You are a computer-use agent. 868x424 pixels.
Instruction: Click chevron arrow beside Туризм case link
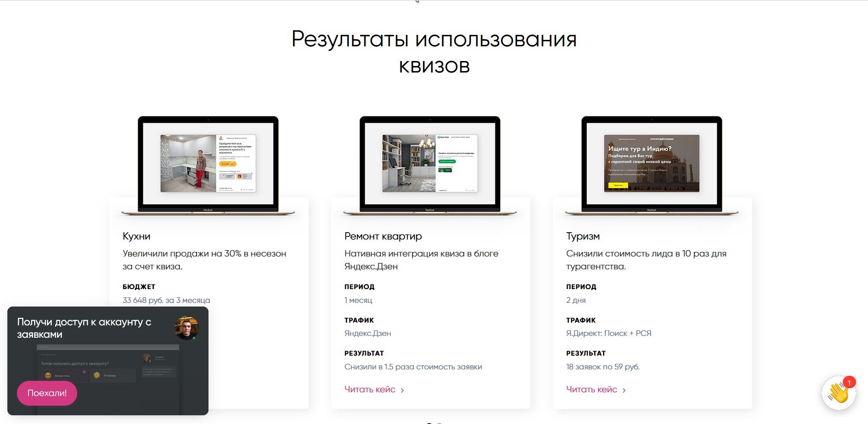click(x=624, y=390)
